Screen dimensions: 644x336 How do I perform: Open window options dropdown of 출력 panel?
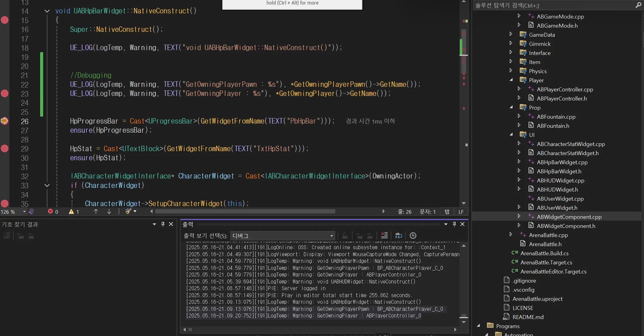click(x=446, y=224)
